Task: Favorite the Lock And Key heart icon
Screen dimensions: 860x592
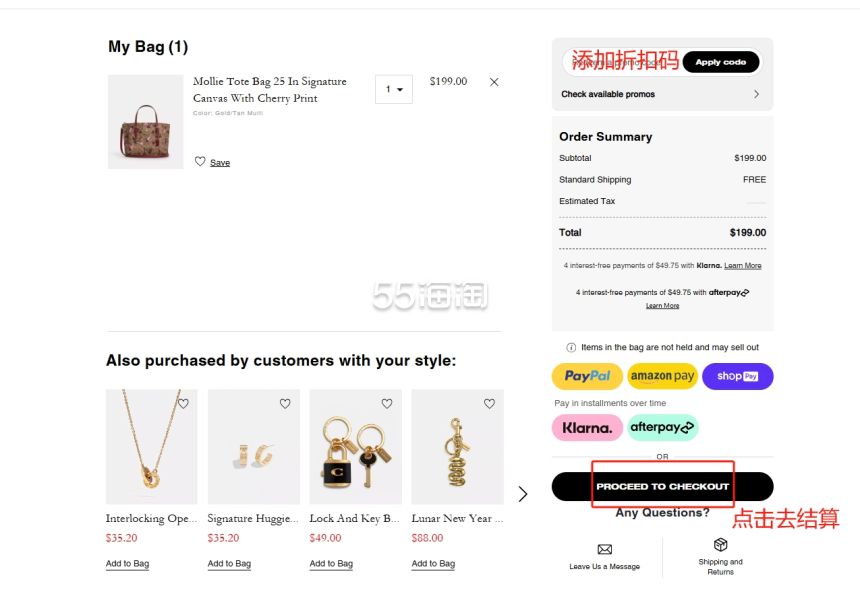Action: [387, 403]
